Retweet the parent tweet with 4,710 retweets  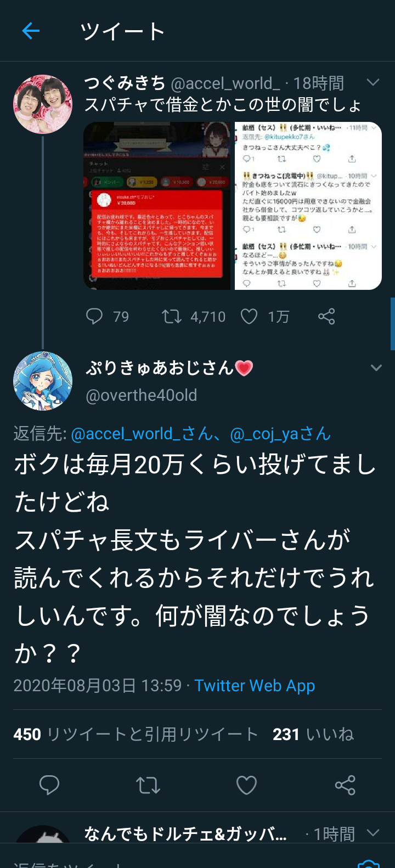click(x=194, y=317)
